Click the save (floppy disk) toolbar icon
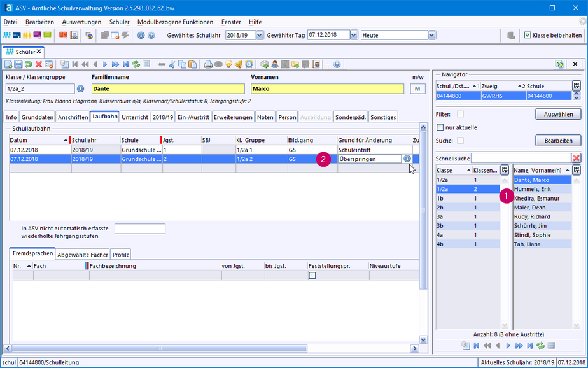 click(18, 64)
